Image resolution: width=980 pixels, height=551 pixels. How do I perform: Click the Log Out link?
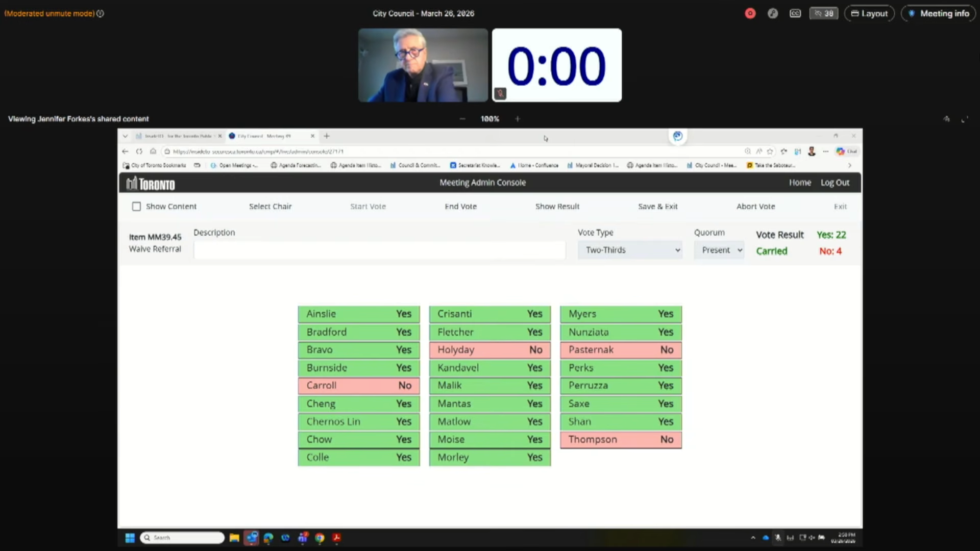tap(835, 183)
